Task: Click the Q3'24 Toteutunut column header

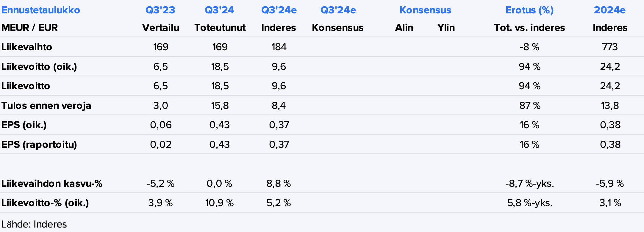Action: coord(219,10)
